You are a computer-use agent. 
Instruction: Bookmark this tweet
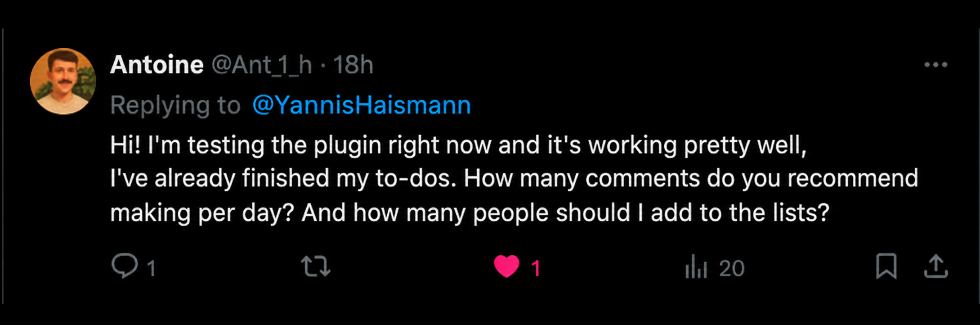[x=886, y=266]
